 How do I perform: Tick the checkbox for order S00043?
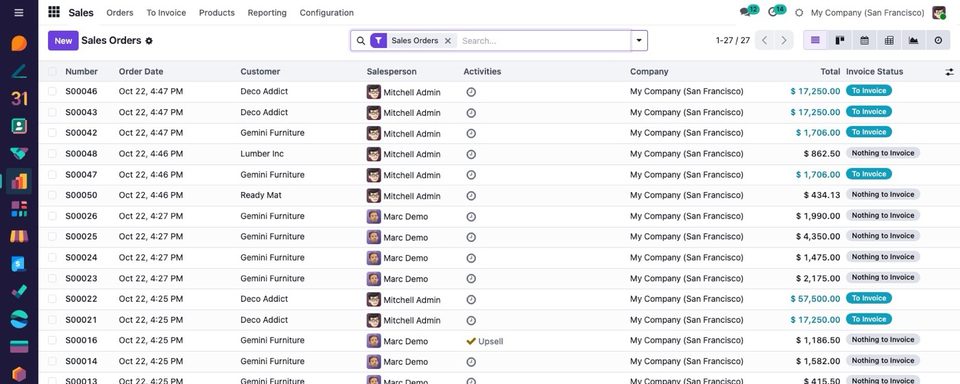pos(52,112)
